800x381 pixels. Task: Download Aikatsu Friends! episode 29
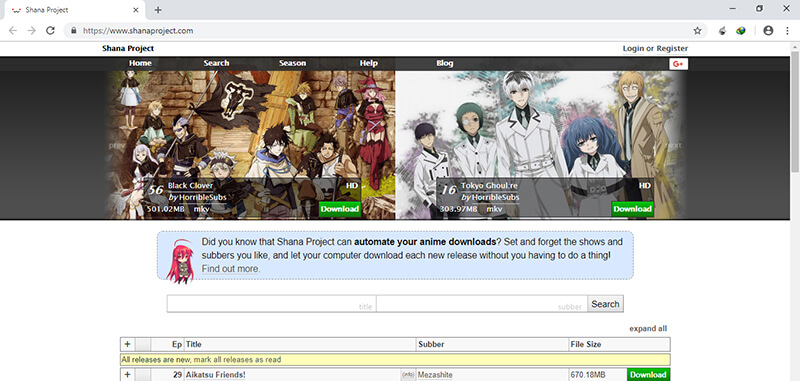tap(648, 375)
